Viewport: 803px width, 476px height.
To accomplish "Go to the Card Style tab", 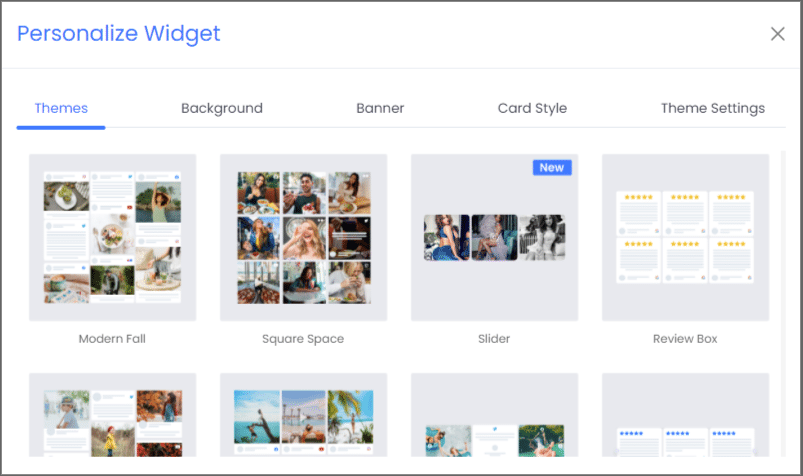I will pos(532,109).
